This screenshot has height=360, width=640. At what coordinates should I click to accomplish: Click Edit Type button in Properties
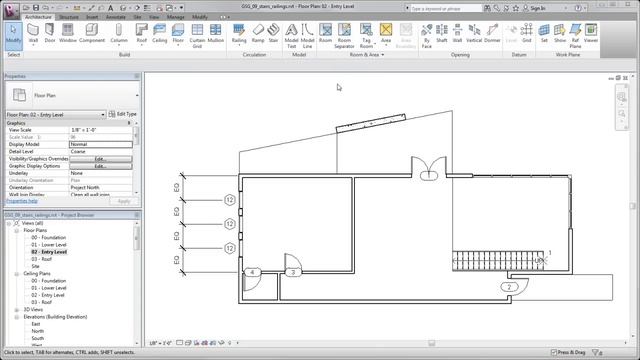[122, 114]
